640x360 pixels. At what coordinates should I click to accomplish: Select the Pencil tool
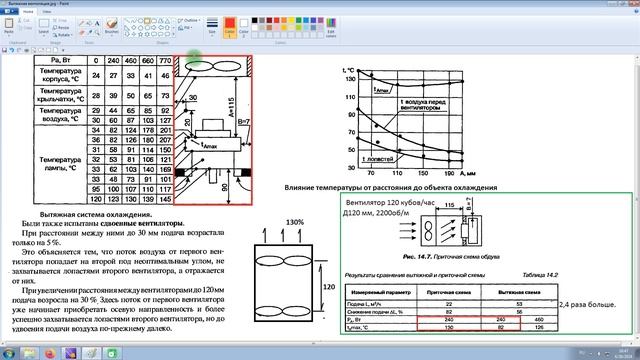[x=82, y=24]
